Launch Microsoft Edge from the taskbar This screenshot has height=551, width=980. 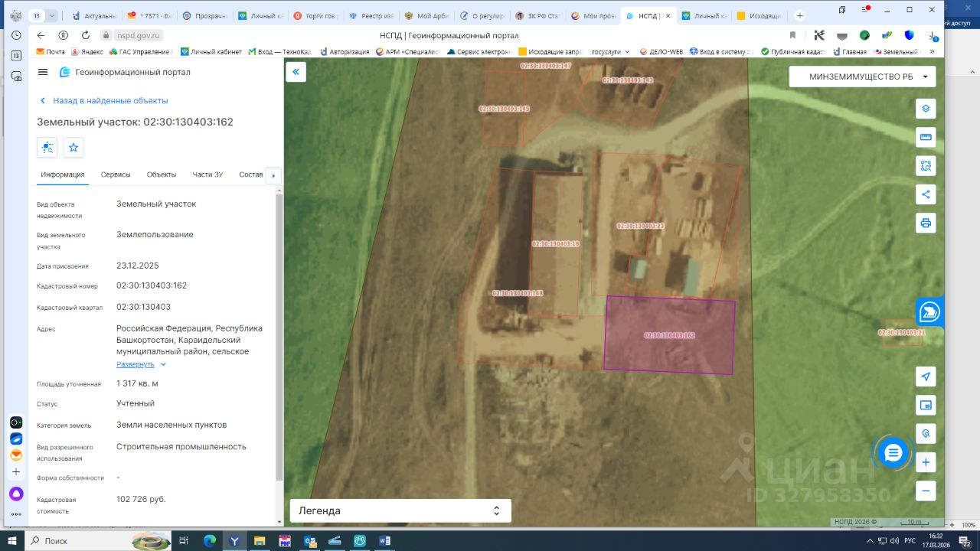210,541
